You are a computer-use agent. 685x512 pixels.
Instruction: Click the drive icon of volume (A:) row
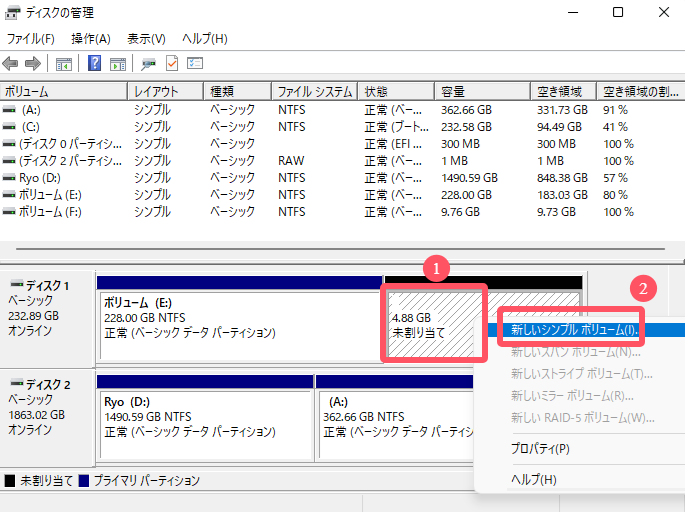coord(9,110)
